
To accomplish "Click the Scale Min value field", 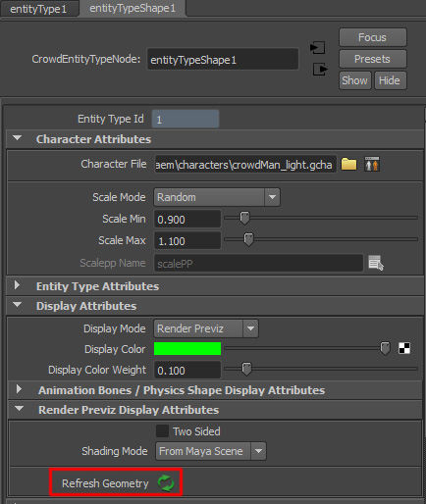I will pos(187,219).
